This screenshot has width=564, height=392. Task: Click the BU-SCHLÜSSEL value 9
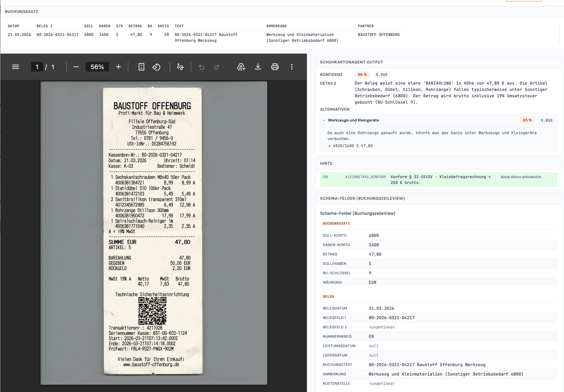(370, 273)
